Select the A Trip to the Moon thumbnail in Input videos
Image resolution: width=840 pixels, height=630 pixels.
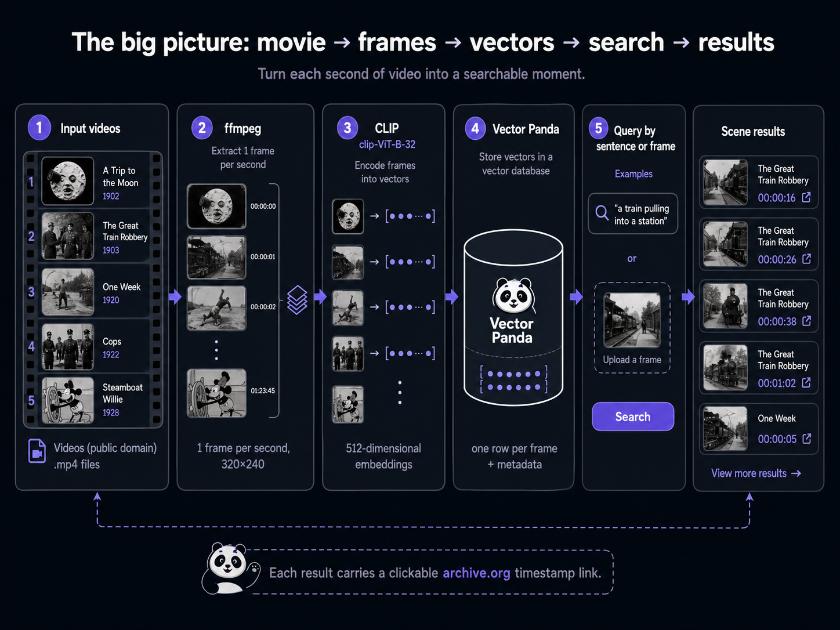(x=68, y=181)
